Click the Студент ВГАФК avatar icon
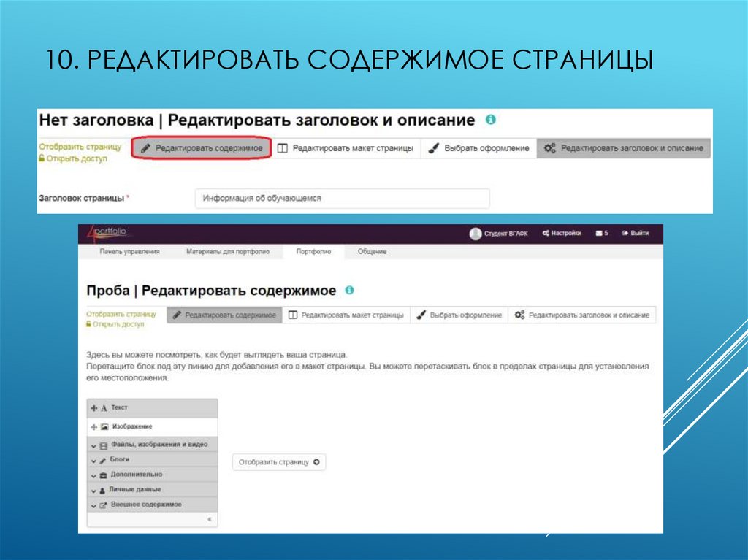 point(476,233)
